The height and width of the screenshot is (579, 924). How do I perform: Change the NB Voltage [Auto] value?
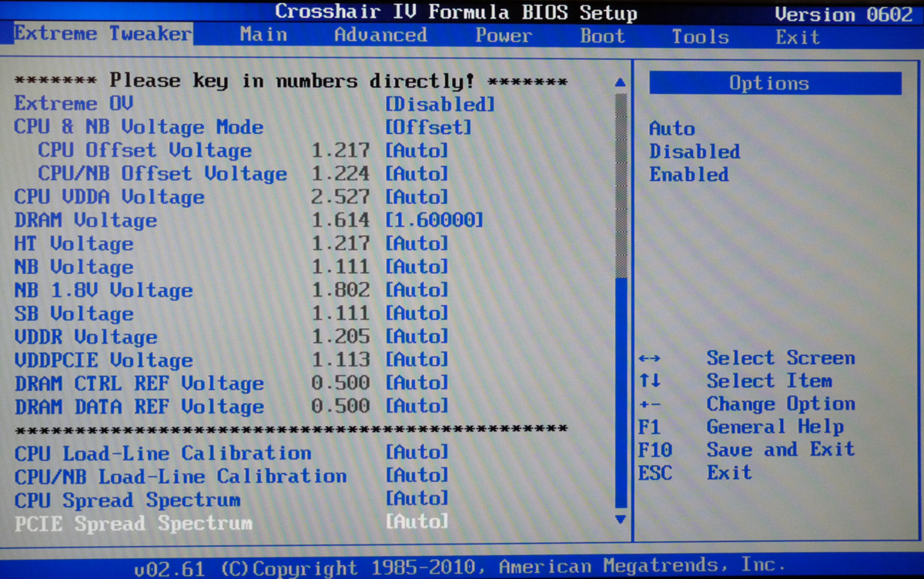coord(417,266)
